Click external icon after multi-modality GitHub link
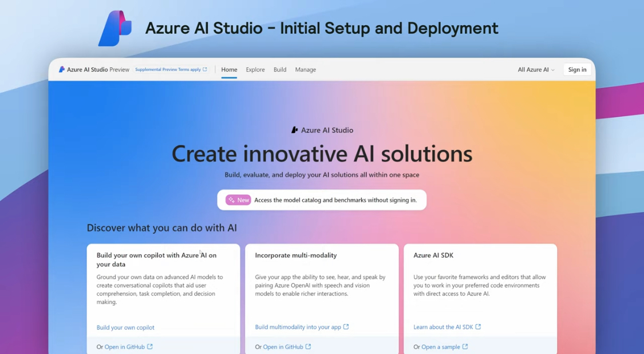The height and width of the screenshot is (354, 644). pos(309,347)
